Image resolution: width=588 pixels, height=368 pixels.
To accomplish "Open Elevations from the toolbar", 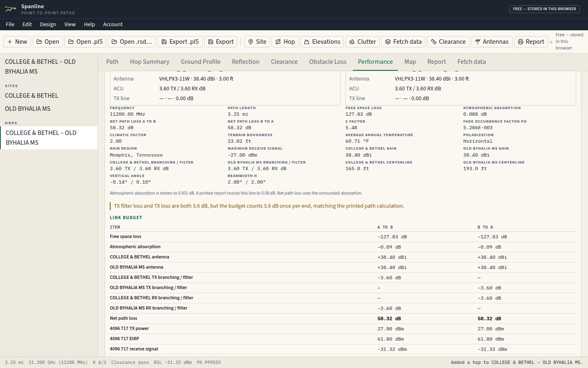I will pyautogui.click(x=322, y=42).
